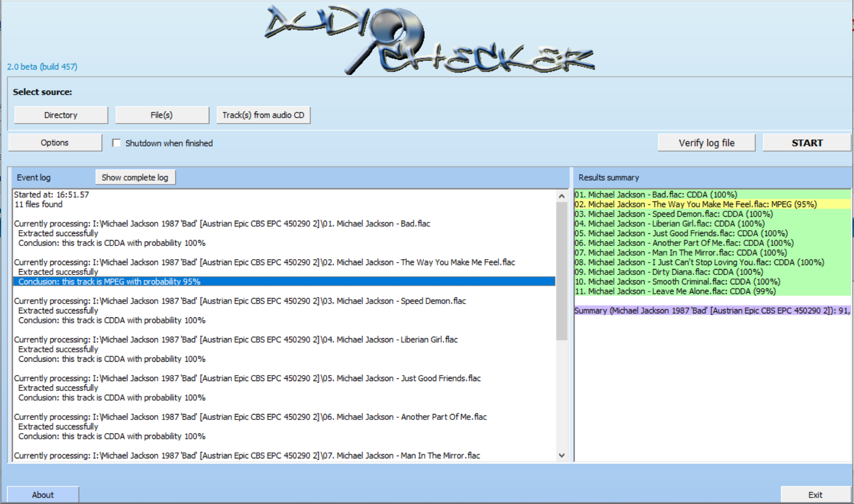Select result 08 I Just Can't Stop Loving You
This screenshot has height=504, width=854.
click(713, 262)
